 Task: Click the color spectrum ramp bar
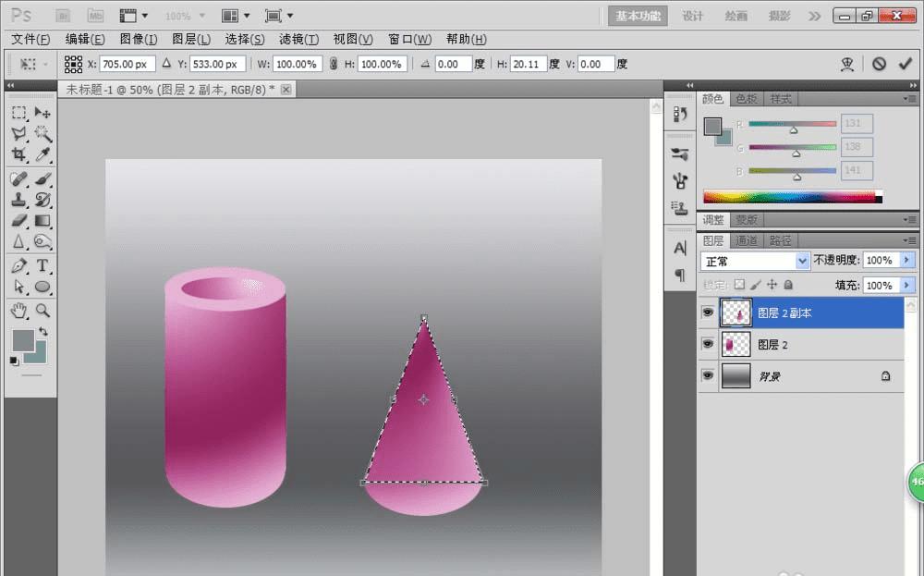pos(792,196)
